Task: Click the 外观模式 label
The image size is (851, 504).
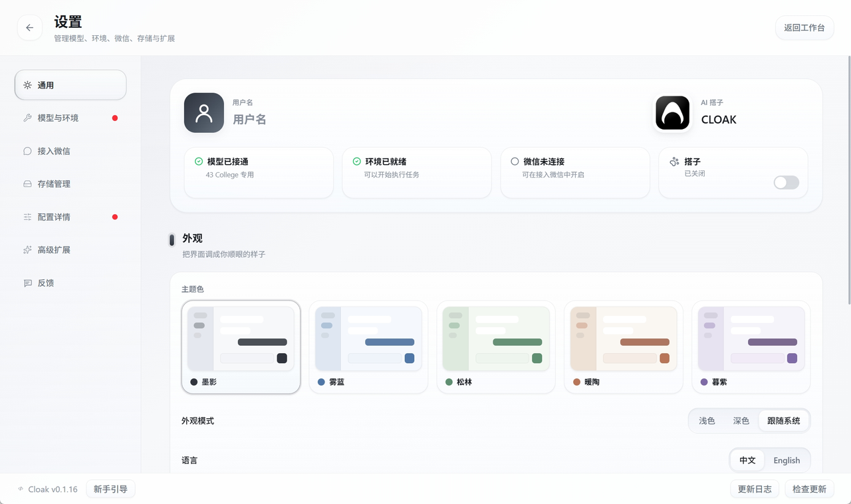Action: click(x=197, y=421)
